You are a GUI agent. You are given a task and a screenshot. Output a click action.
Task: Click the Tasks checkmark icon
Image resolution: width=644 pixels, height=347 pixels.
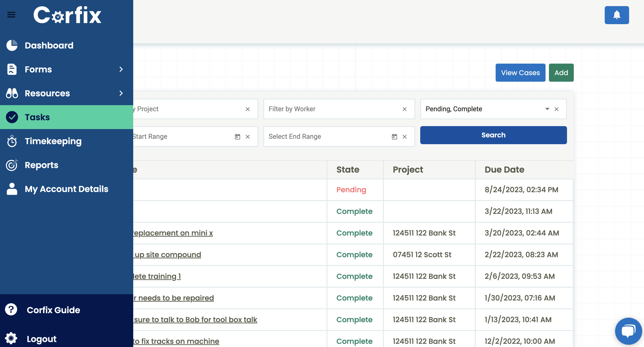click(x=12, y=117)
